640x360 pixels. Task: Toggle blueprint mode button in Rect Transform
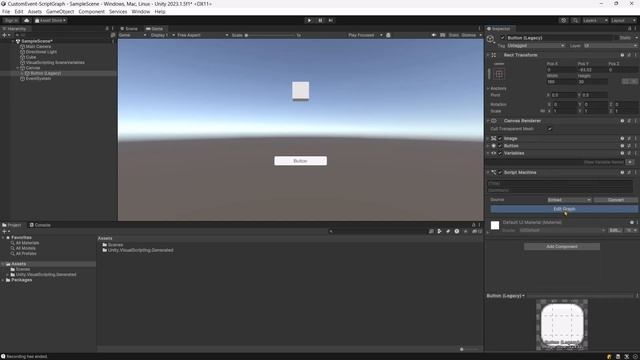coord(626,82)
